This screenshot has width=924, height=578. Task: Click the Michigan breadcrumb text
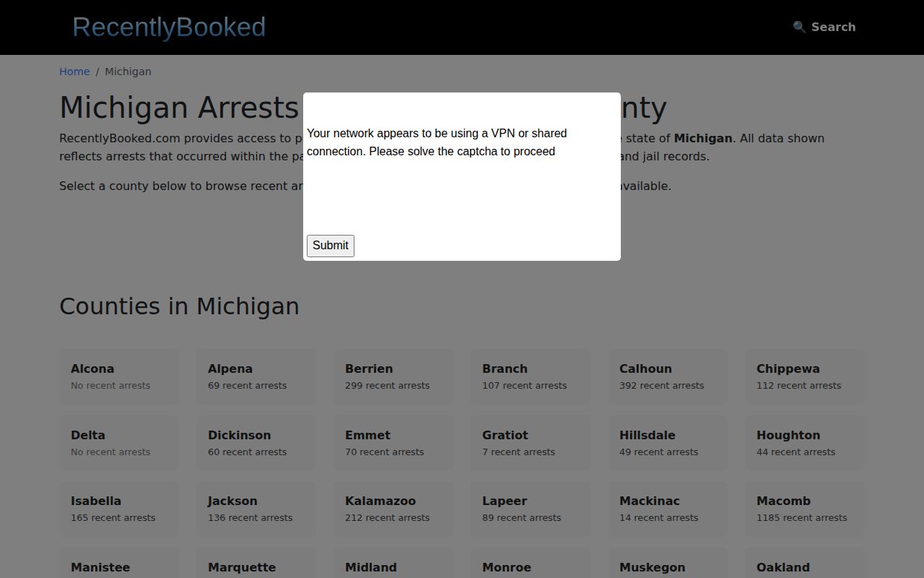click(x=128, y=72)
